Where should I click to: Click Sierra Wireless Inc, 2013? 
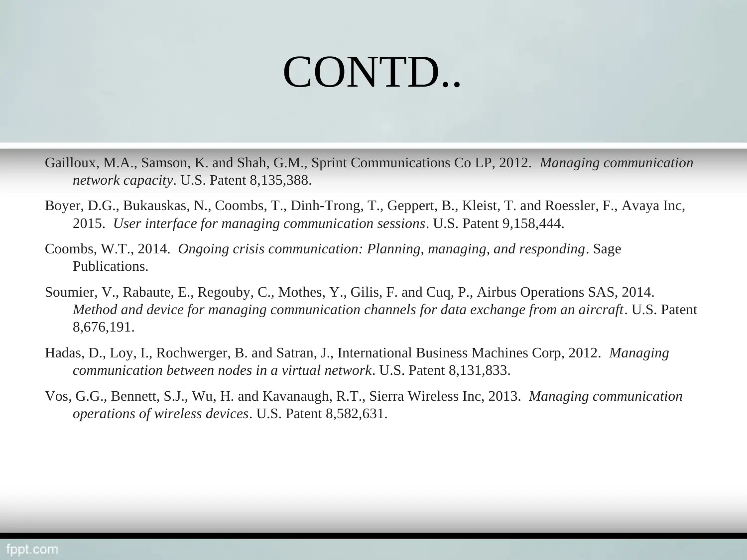click(x=445, y=396)
